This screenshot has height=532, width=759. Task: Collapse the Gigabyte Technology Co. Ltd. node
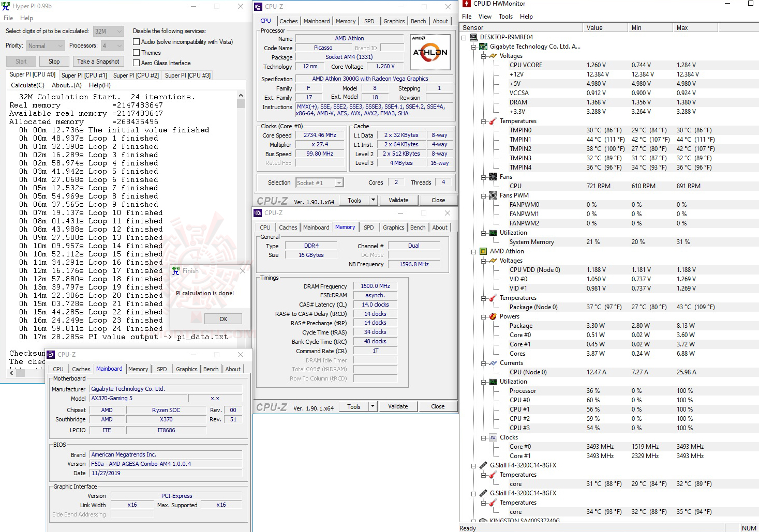coord(473,47)
